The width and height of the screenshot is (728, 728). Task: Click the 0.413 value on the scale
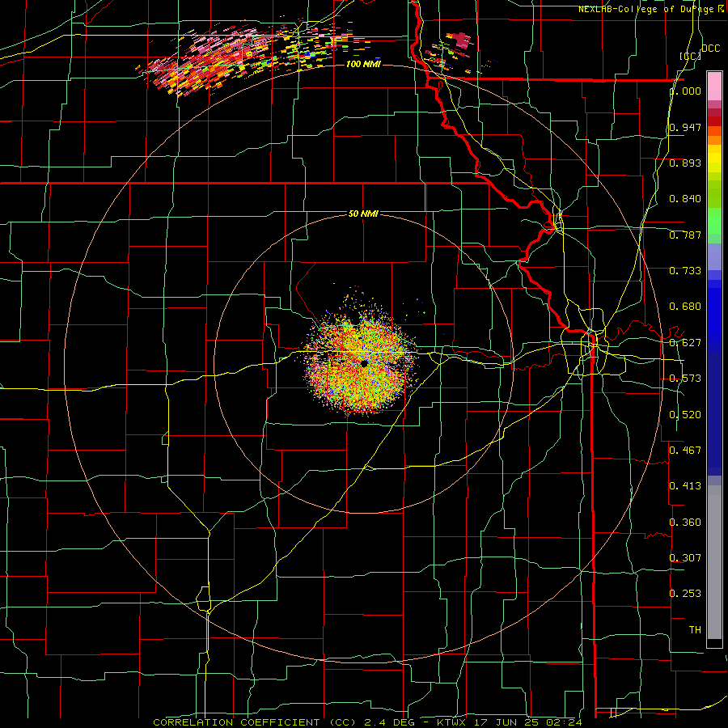[x=685, y=486]
